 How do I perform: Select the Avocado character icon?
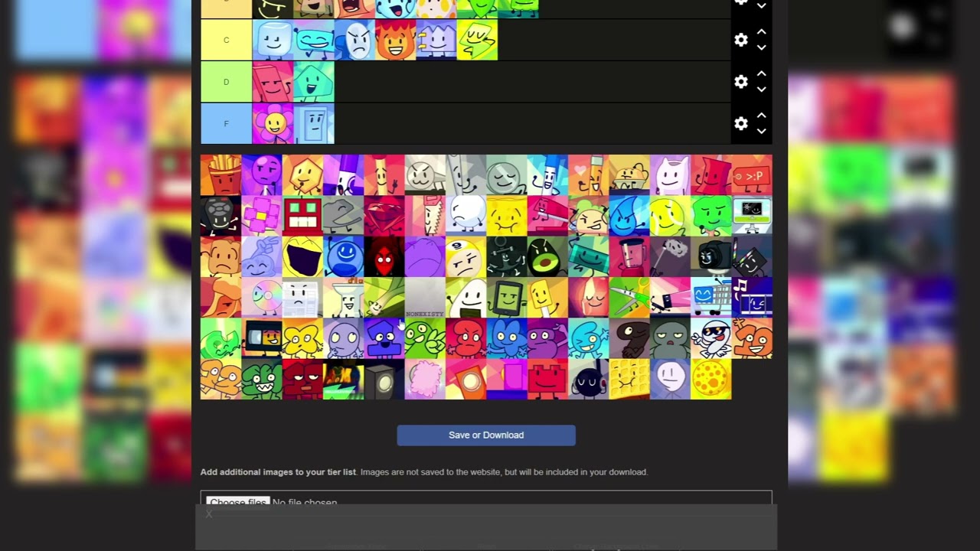pos(547,256)
